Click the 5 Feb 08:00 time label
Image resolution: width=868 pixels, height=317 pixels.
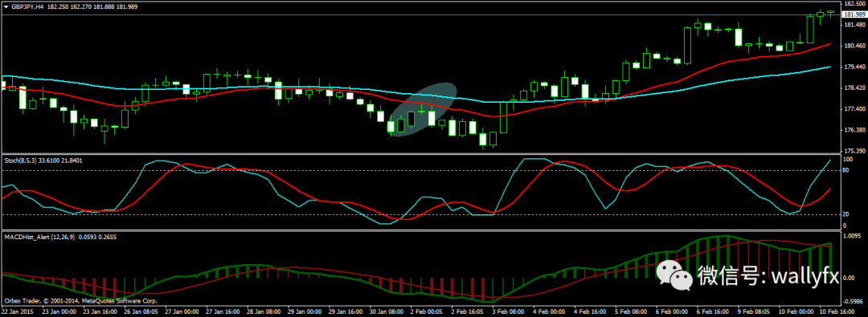(x=632, y=312)
